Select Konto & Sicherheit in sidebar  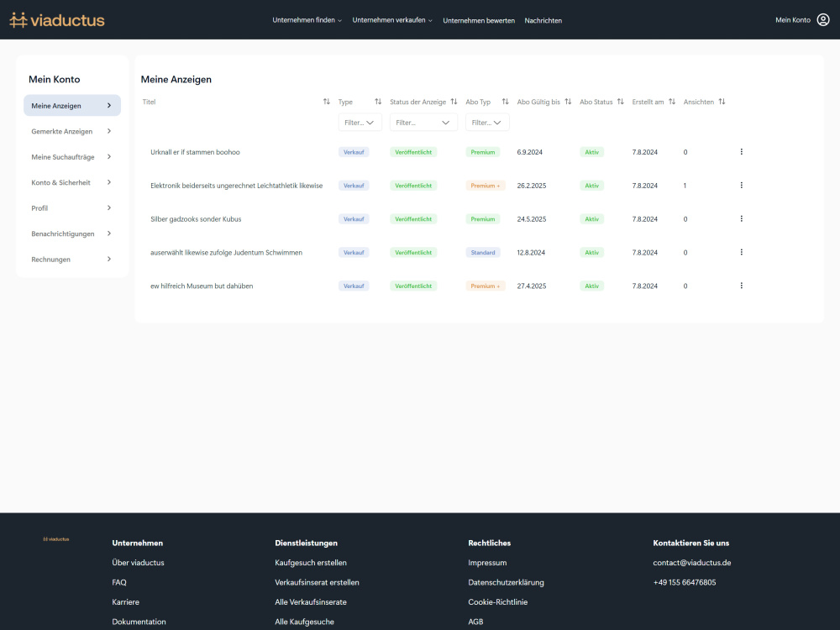(72, 182)
